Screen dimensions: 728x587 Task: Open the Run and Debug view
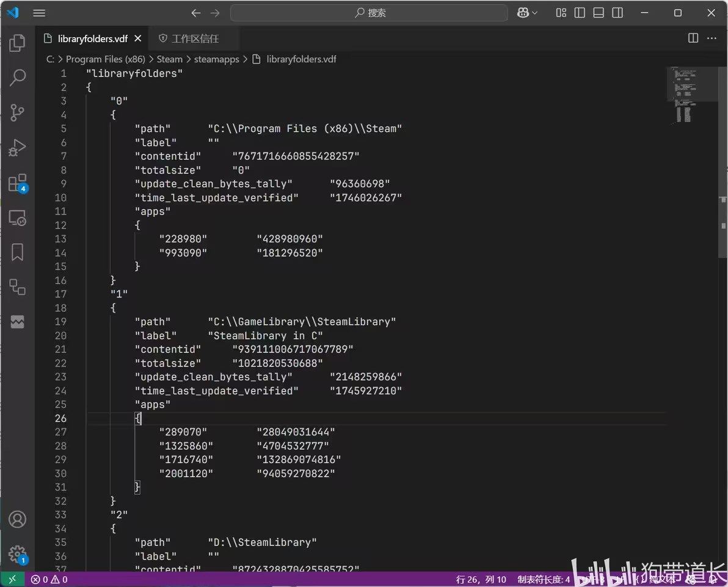tap(18, 147)
